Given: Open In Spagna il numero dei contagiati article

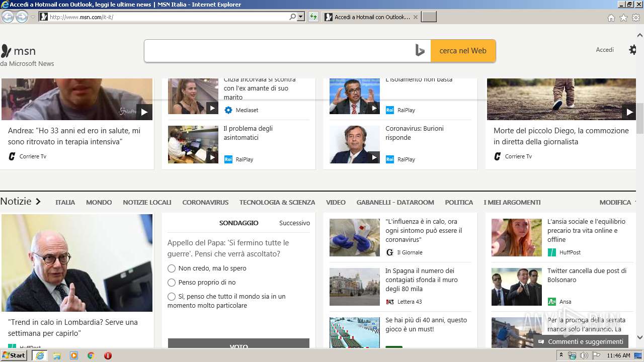Looking at the screenshot, I should tap(421, 280).
